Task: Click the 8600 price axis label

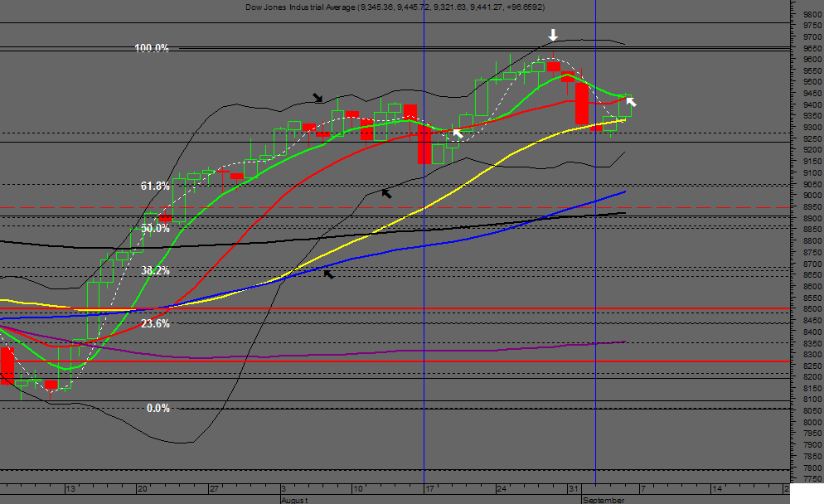Action: click(813, 287)
